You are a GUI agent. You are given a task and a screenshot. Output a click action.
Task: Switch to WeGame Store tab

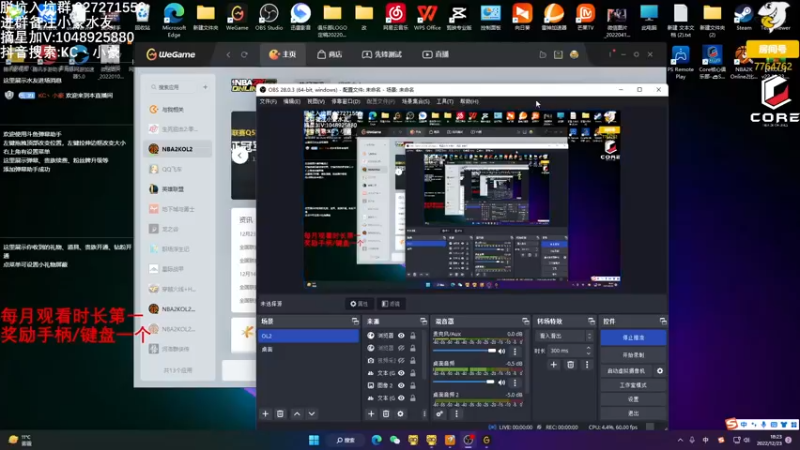[330, 55]
